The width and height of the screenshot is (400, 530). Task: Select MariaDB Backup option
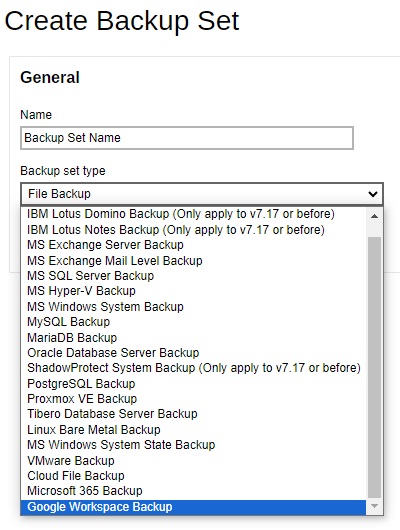(x=193, y=337)
